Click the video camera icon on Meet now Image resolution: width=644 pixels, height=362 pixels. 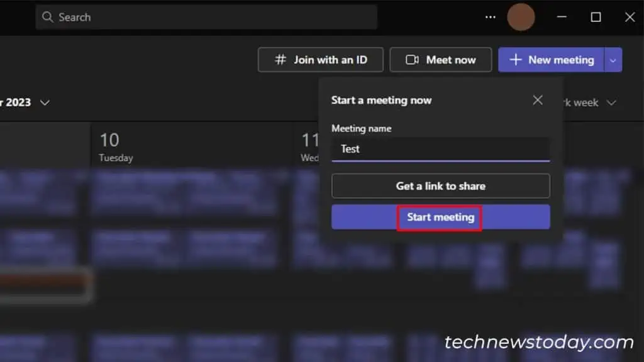pos(412,60)
